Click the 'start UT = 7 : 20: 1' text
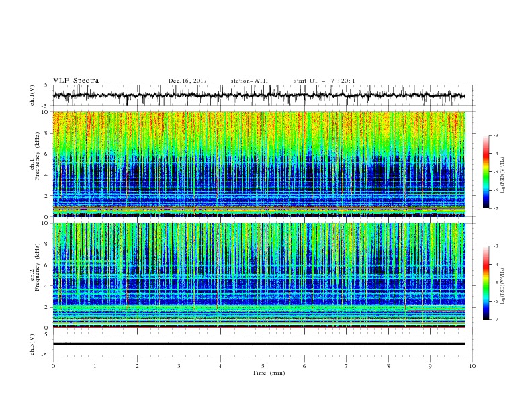Screen dimensions: 532x411 point(324,81)
